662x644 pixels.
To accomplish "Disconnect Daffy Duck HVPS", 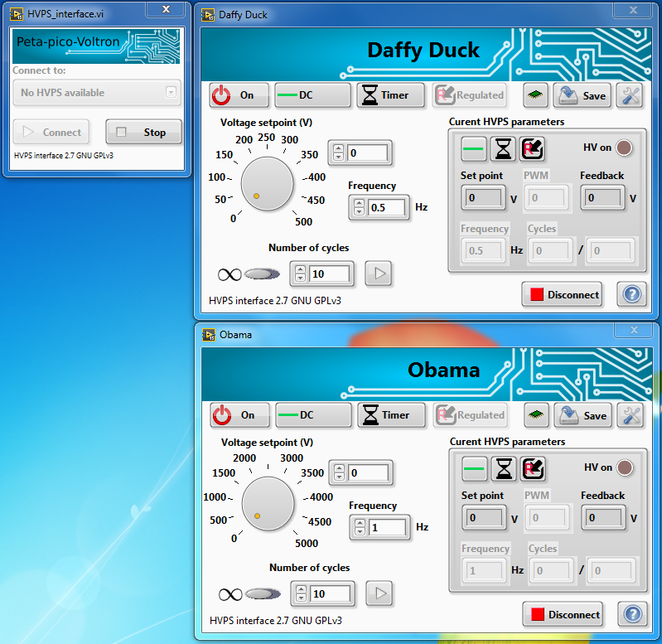I will point(562,294).
